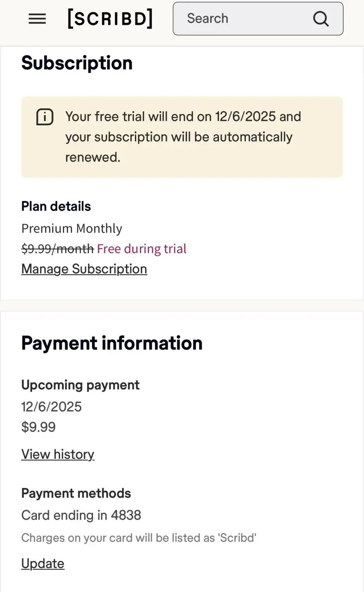Click the free trial renewal notice text
Screen dimensions: 364x592
click(x=183, y=137)
